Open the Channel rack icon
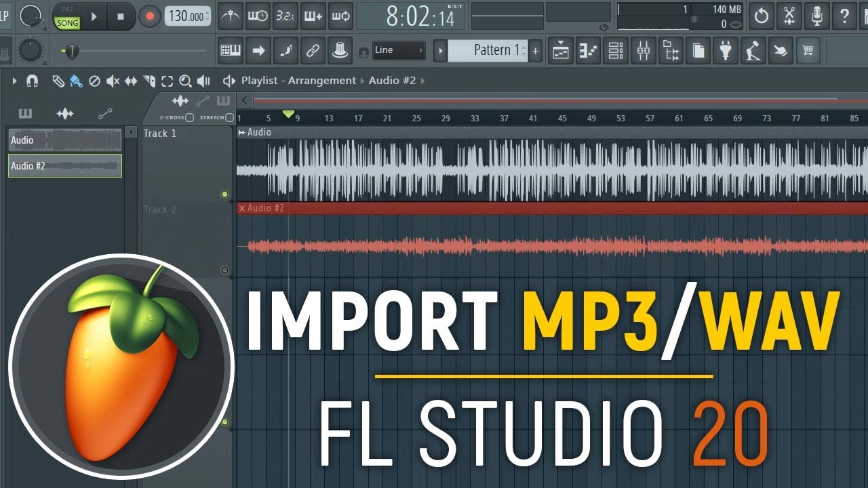This screenshot has width=868, height=488. (616, 50)
